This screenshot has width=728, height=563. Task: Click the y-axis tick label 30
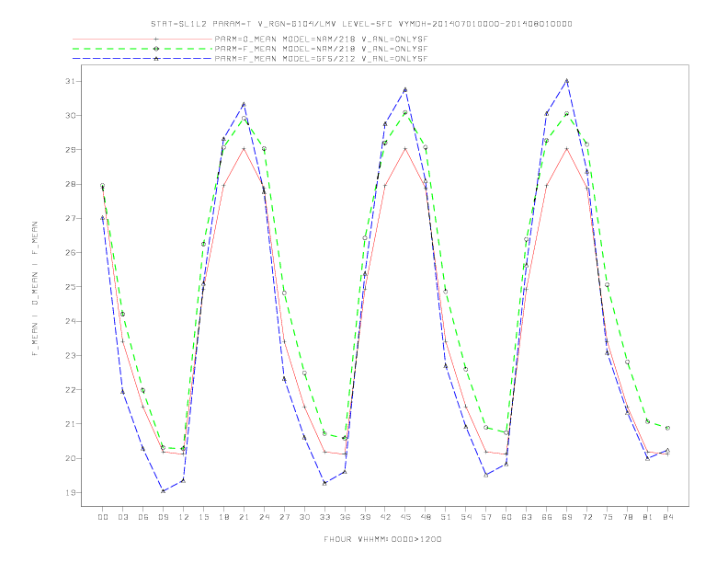(x=70, y=116)
